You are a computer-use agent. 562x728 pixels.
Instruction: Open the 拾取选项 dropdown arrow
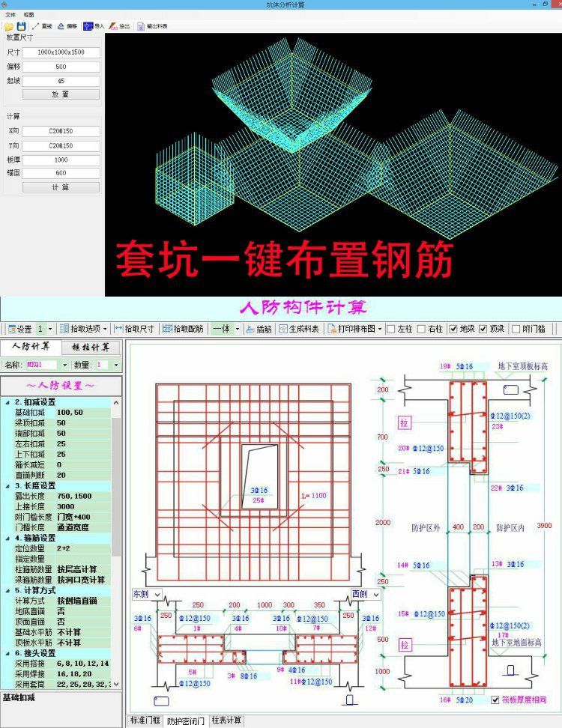click(105, 329)
